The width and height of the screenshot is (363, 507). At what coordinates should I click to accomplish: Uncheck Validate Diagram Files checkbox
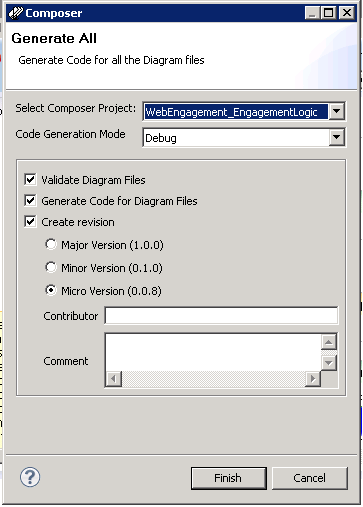(30, 180)
